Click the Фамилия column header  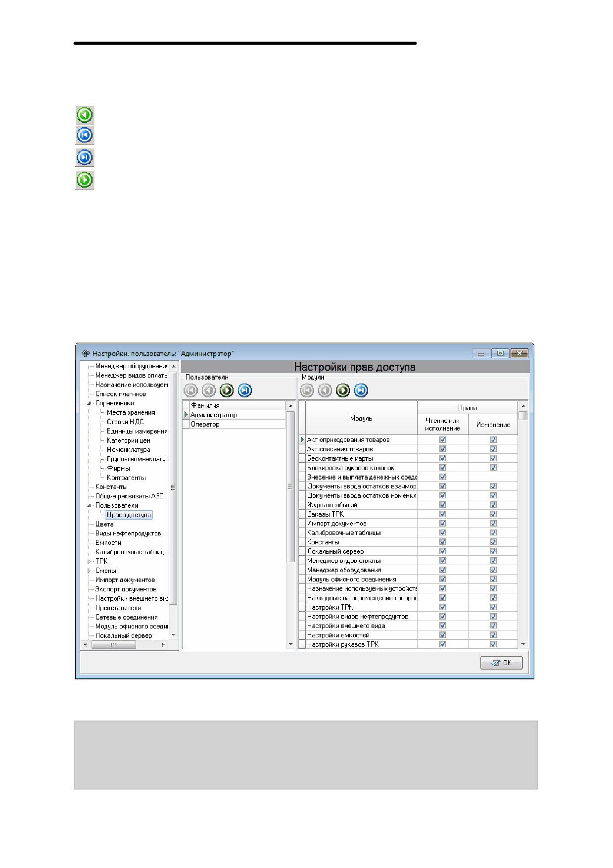point(237,405)
